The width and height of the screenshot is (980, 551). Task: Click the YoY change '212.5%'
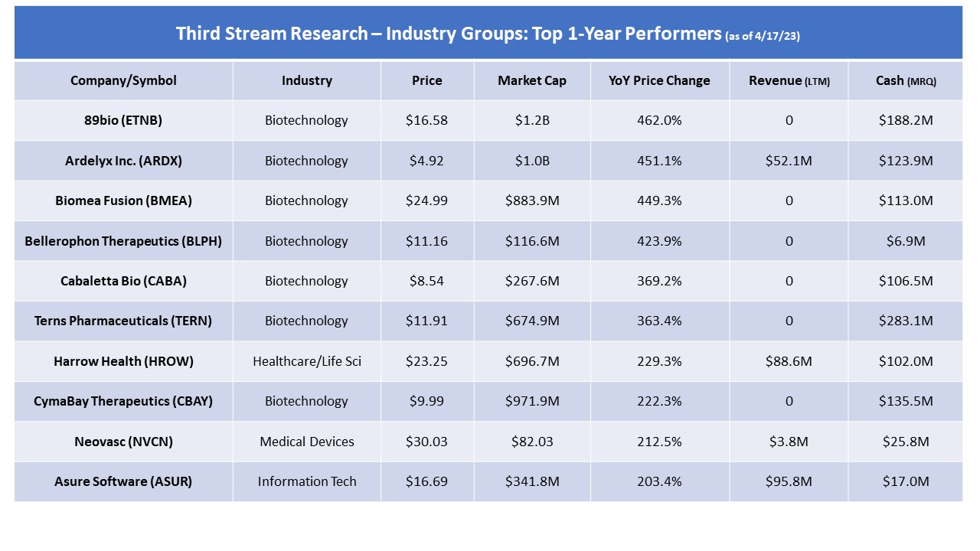click(x=659, y=442)
